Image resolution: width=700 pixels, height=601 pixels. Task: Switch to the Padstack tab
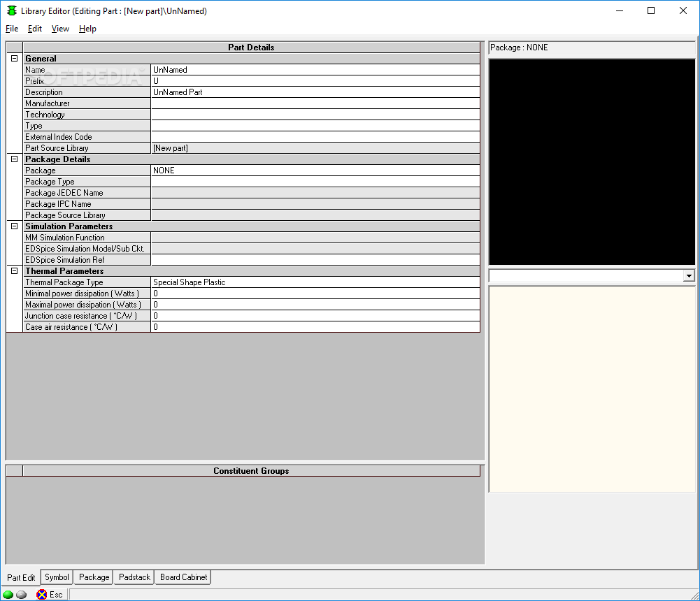pyautogui.click(x=134, y=577)
